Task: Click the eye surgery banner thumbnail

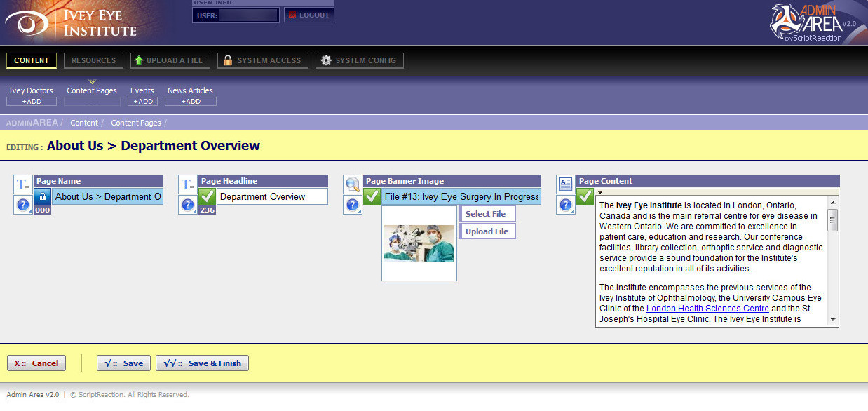Action: [419, 243]
